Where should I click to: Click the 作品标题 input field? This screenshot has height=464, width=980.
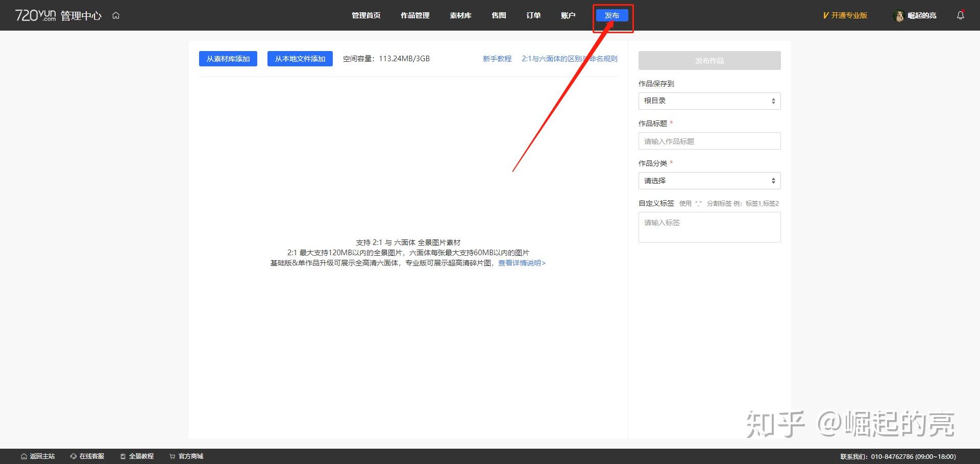pos(709,141)
